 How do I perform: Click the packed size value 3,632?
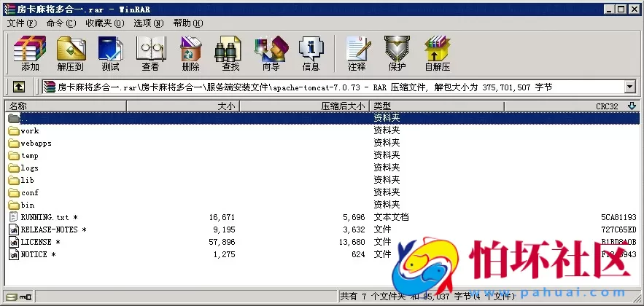pos(354,229)
